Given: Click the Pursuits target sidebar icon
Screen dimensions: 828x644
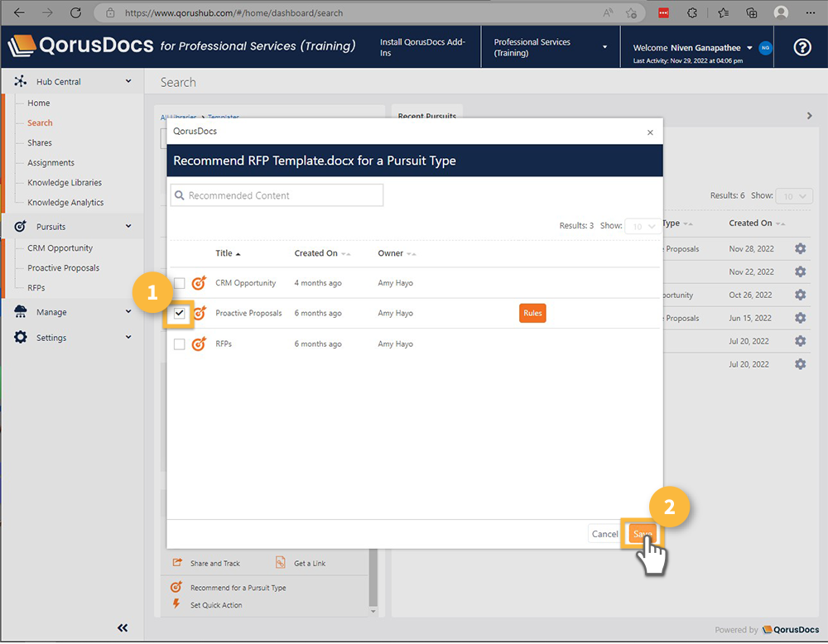Looking at the screenshot, I should pyautogui.click(x=20, y=227).
